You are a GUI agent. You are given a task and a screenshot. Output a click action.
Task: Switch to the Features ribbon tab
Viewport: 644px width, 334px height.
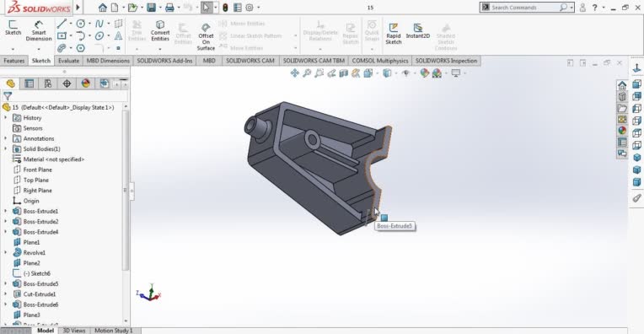(14, 61)
